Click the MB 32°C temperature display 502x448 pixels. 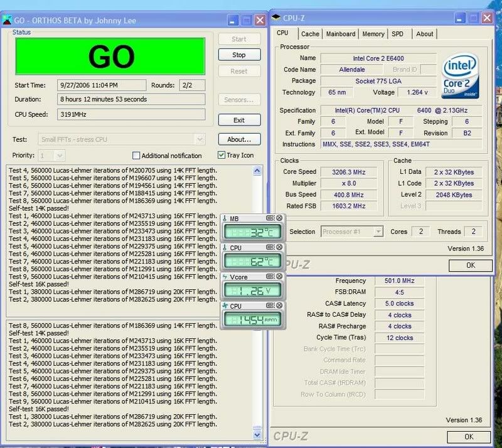[x=252, y=232]
